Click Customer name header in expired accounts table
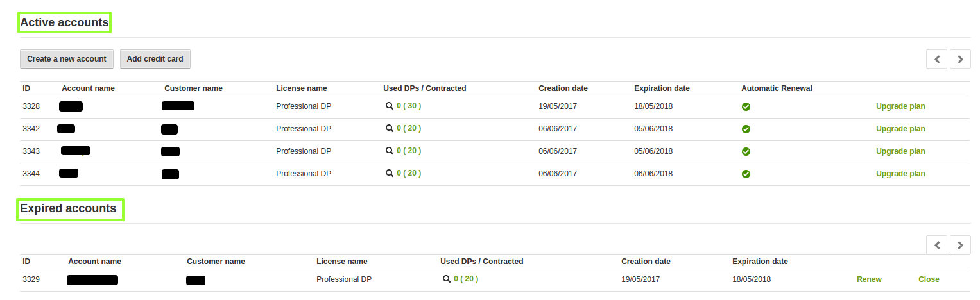Screen dimensions: 980x300 pos(216,262)
